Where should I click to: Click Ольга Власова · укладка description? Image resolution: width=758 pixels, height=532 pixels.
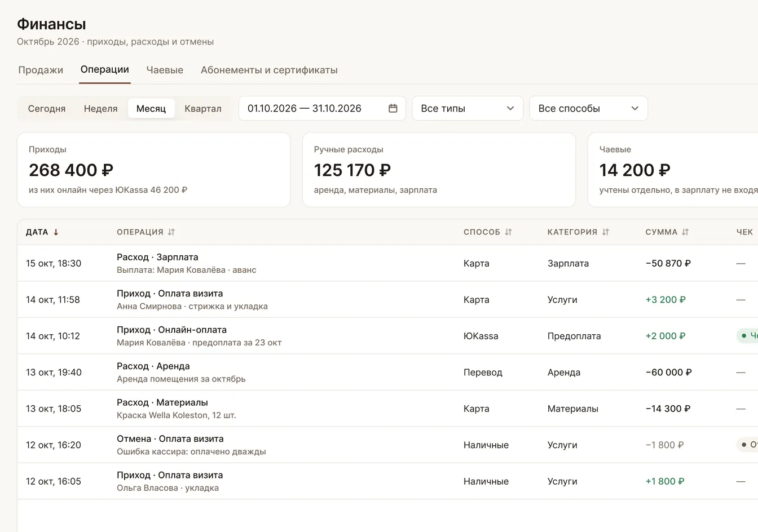point(168,488)
